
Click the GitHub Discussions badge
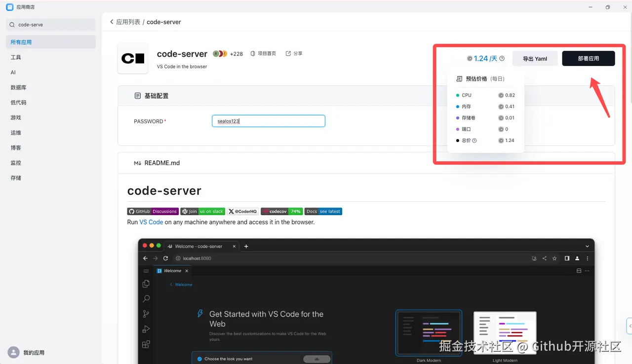pyautogui.click(x=153, y=211)
